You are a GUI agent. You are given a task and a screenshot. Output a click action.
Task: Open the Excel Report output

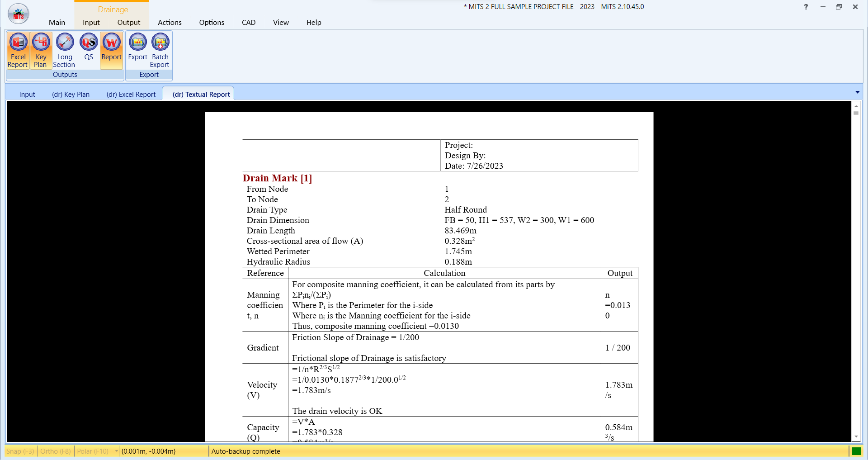[18, 50]
